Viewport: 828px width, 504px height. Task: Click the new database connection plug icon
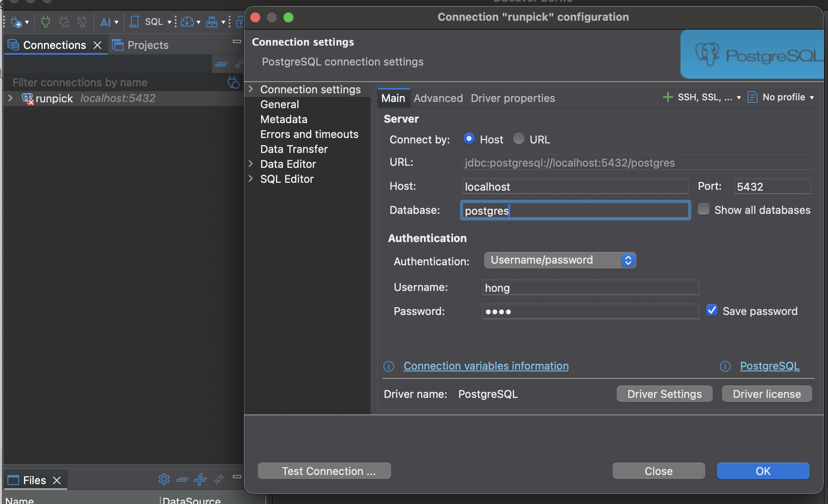16,22
